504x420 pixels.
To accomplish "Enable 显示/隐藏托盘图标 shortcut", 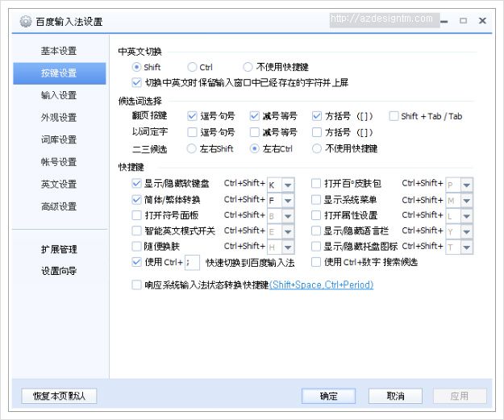I will click(316, 247).
